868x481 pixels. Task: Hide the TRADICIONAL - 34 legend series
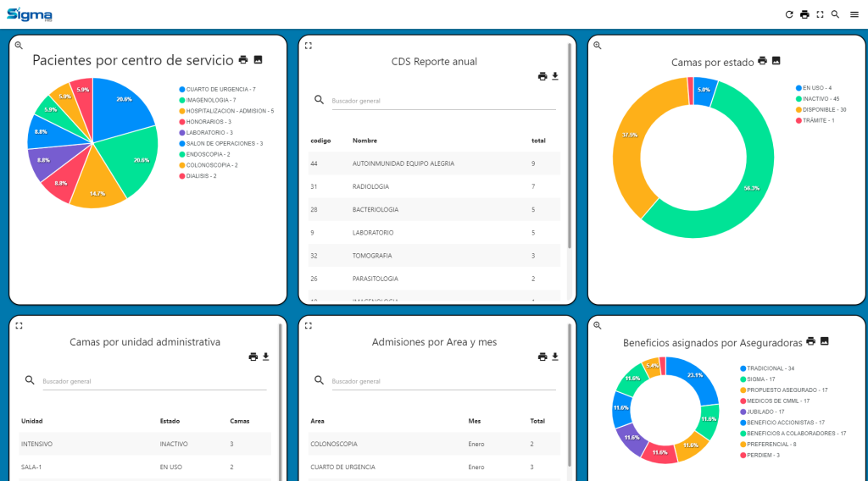click(x=770, y=368)
